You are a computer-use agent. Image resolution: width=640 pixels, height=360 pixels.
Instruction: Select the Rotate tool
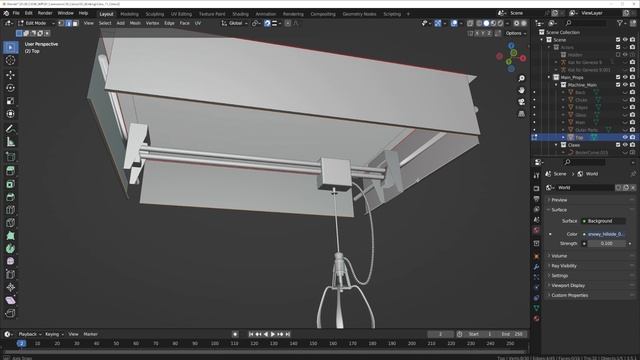pos(11,88)
